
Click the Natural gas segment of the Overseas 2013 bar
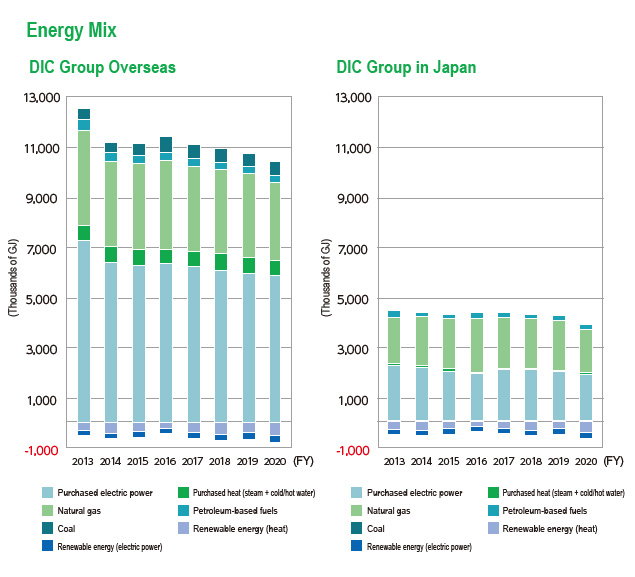click(x=84, y=178)
